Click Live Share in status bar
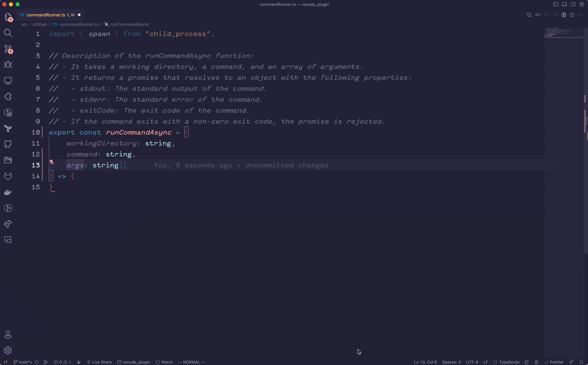Viewport: 588px width, 365px height. pyautogui.click(x=99, y=362)
